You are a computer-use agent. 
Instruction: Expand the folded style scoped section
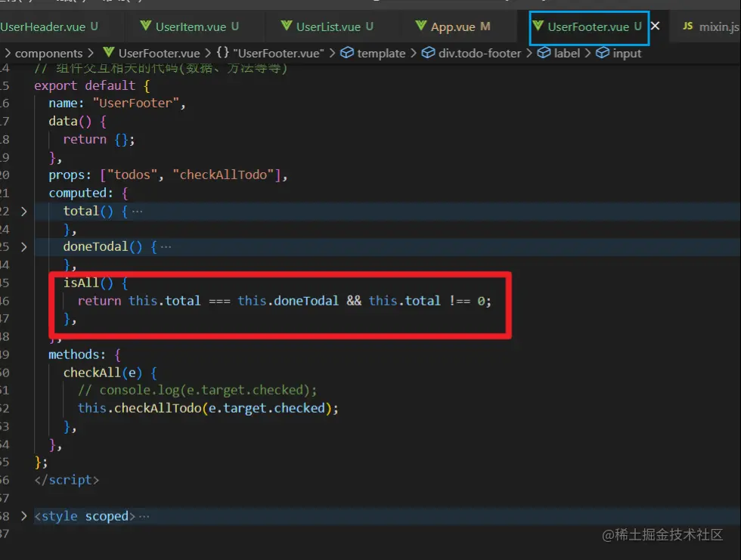point(23,516)
